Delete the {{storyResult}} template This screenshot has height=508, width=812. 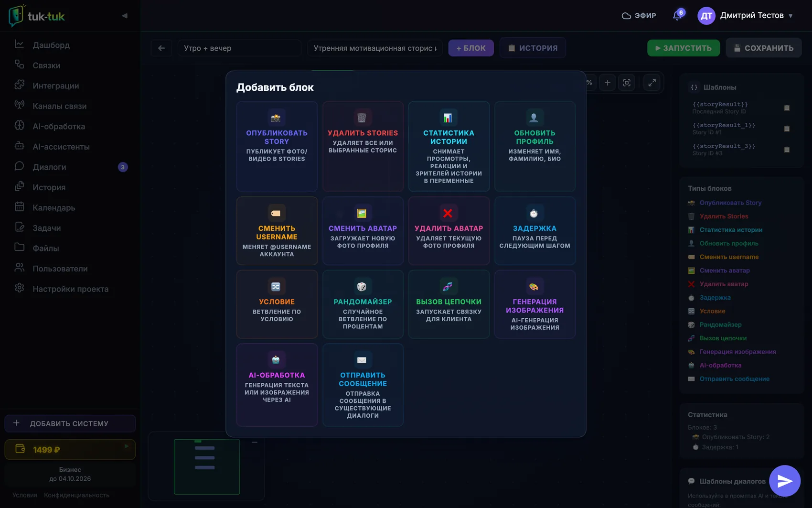click(787, 108)
